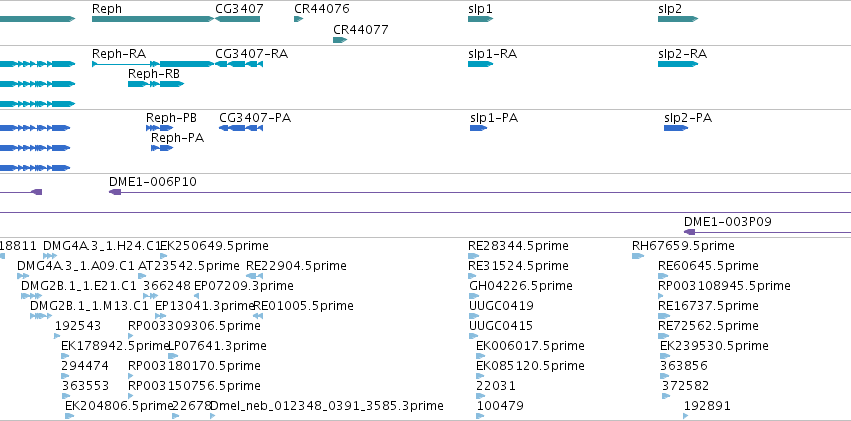Open the Dmel_neb_012348_0391_3585.3prime label
Image resolution: width=851 pixels, height=421 pixels.
(x=327, y=405)
